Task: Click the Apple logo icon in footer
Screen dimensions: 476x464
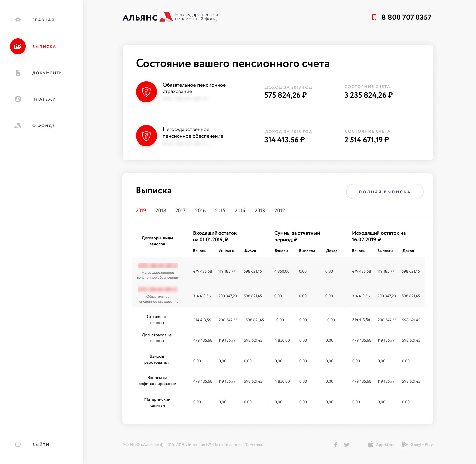Action: coord(370,444)
